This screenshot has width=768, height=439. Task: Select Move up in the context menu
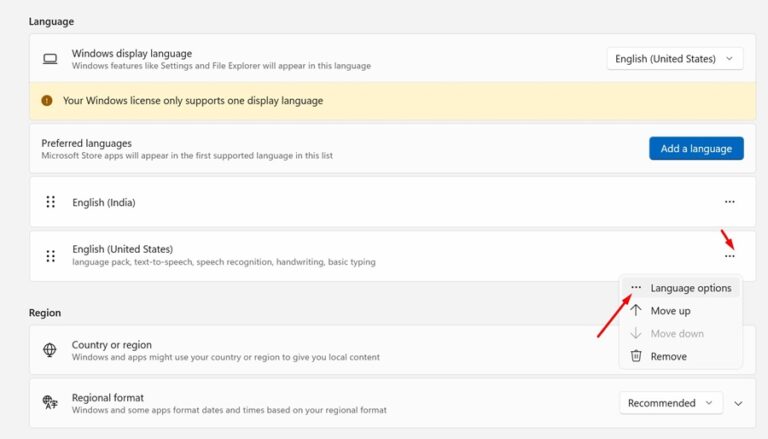(670, 311)
